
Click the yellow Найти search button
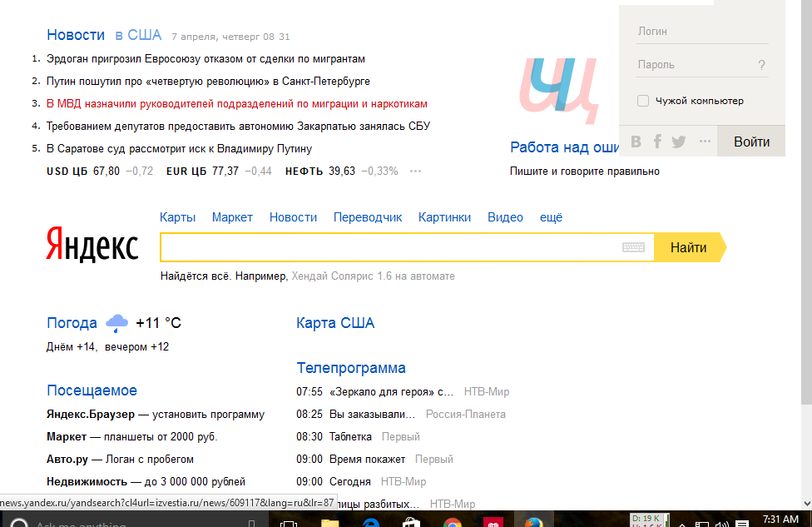690,247
